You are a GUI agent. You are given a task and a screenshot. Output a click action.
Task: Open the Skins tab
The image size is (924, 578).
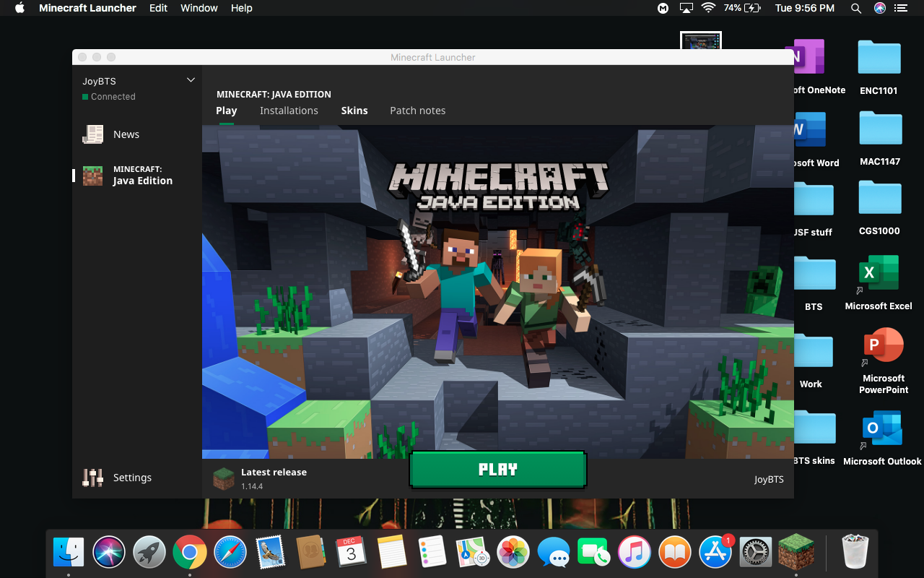coord(354,111)
